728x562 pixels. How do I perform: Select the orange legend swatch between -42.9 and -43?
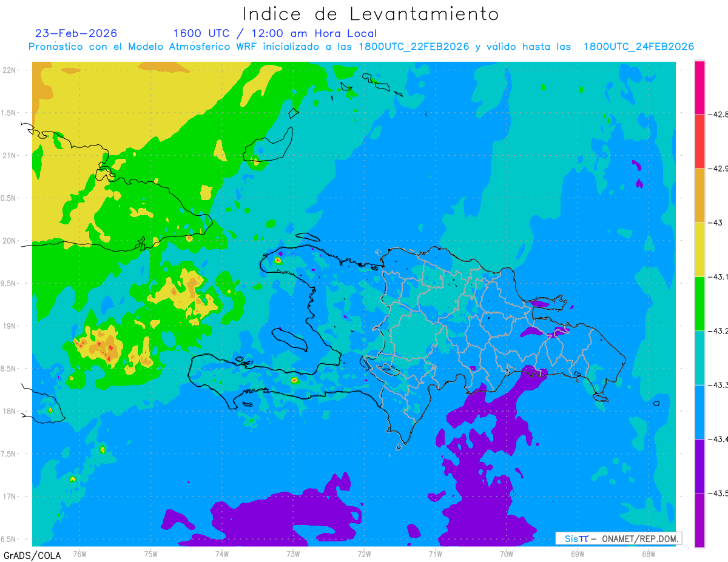pos(699,195)
